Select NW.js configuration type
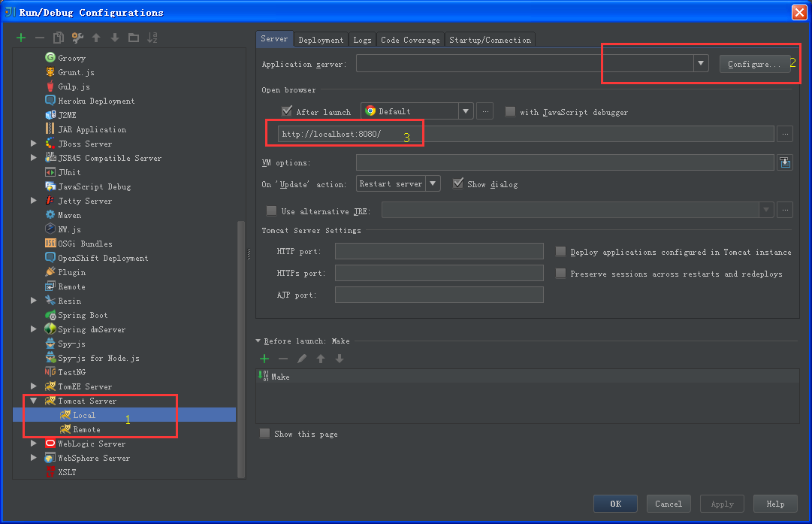This screenshot has width=812, height=524. point(69,229)
